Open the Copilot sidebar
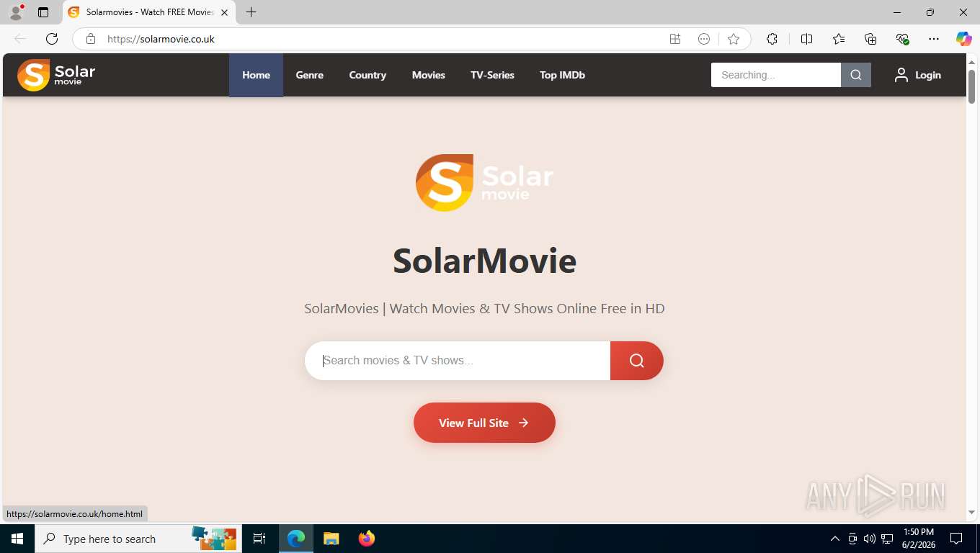 964,39
